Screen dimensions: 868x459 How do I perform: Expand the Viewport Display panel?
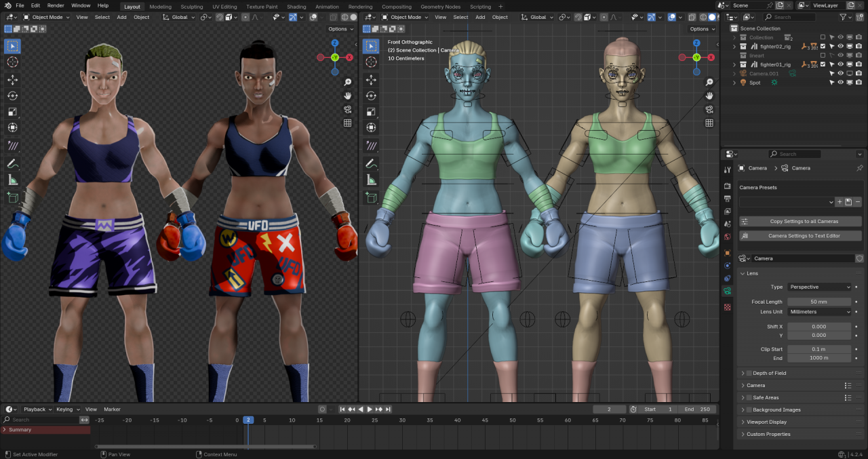click(766, 422)
